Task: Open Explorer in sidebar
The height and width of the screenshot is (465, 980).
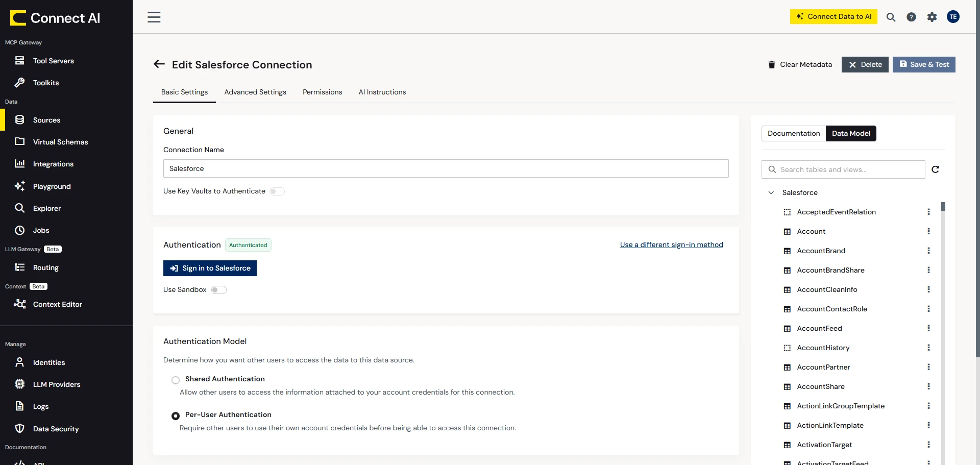Action: click(x=46, y=208)
